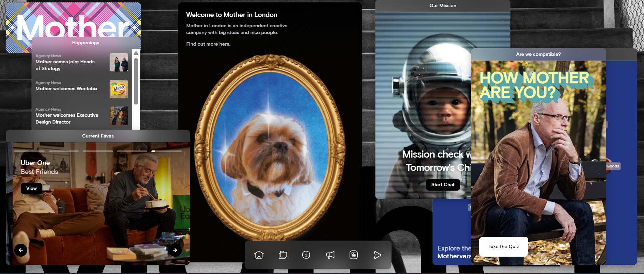Jump to the first Current Faves progress segment
Viewport: 644px width, 274px height.
pyautogui.click(x=29, y=151)
